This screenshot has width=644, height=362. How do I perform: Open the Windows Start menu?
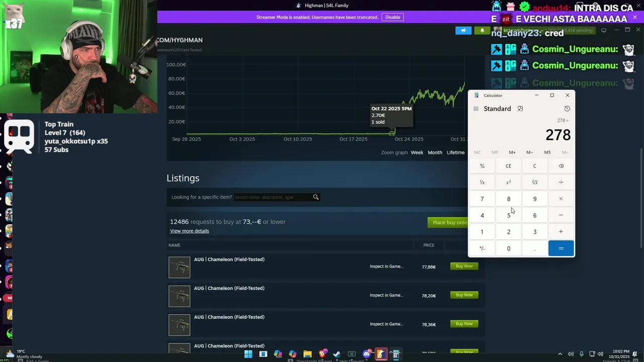coord(248,354)
